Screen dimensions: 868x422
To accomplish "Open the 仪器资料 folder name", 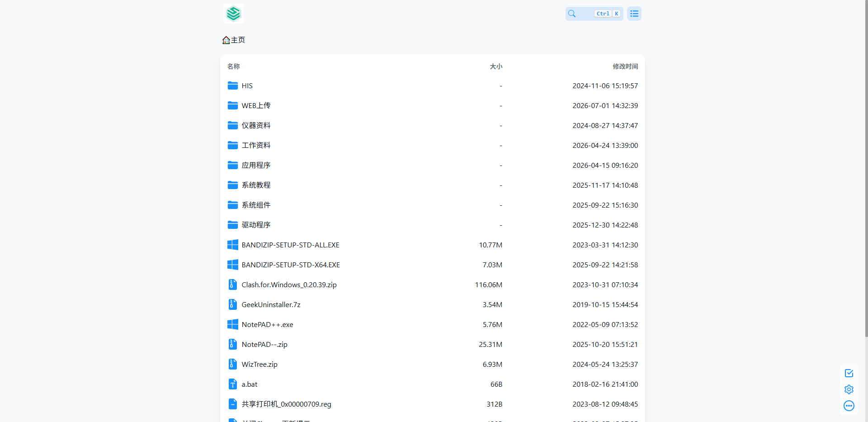I will [x=256, y=125].
